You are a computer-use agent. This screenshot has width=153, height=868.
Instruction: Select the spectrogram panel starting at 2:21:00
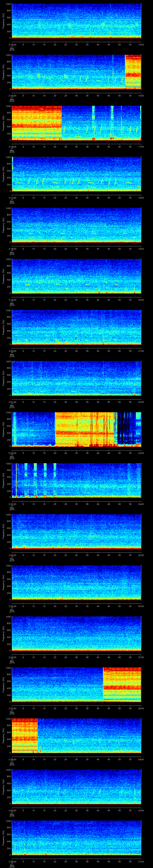pos(77,378)
